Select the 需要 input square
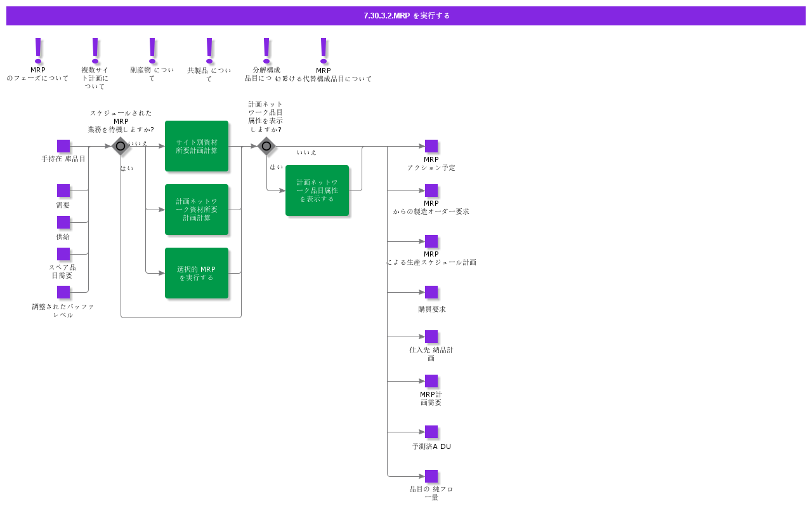The width and height of the screenshot is (812, 508). (63, 190)
